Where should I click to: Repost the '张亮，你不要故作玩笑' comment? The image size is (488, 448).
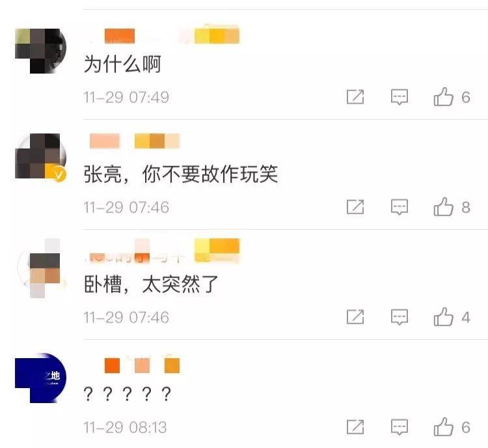[355, 207]
